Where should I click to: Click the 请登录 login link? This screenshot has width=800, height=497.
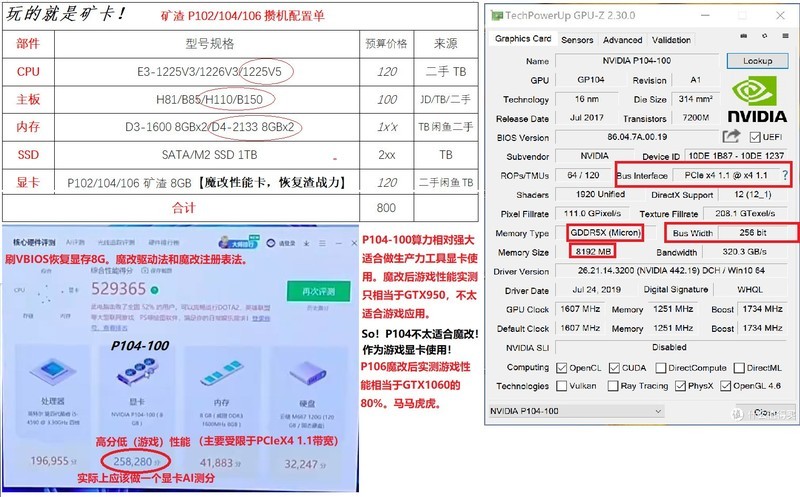click(x=286, y=243)
